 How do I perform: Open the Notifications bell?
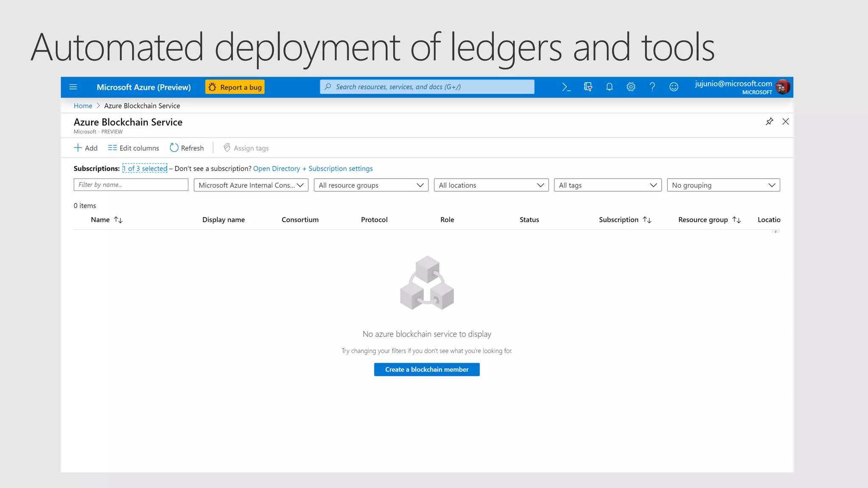pyautogui.click(x=609, y=87)
